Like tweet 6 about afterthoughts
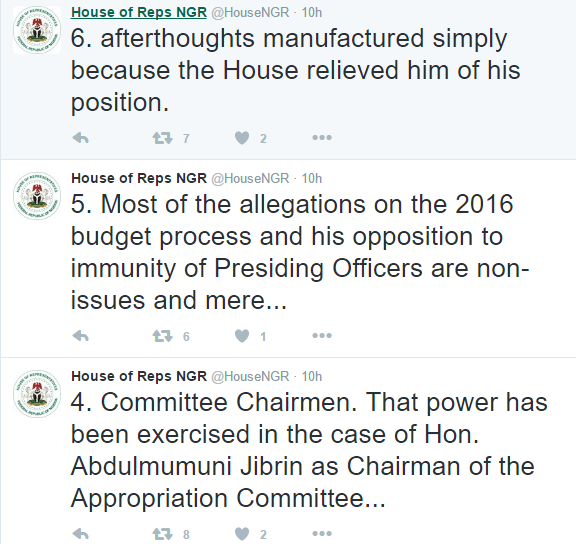 tap(242, 138)
